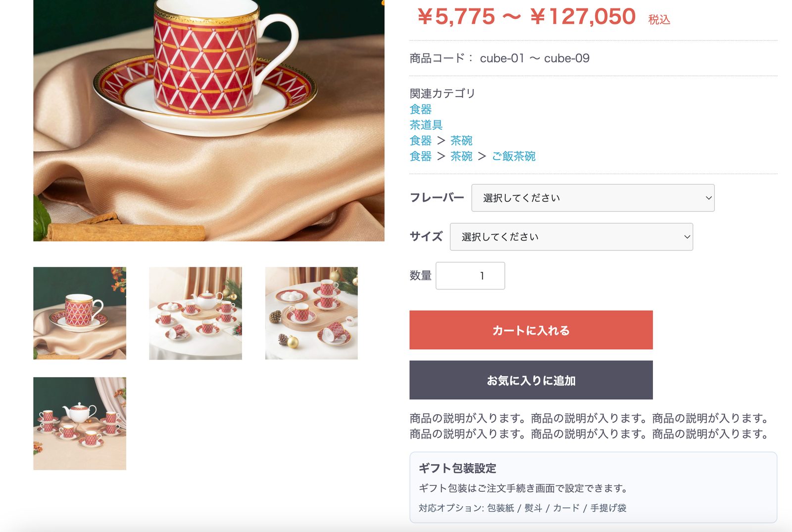Viewport: 792px width, 532px height.
Task: Click inside the 数量 quantity field
Action: (470, 276)
